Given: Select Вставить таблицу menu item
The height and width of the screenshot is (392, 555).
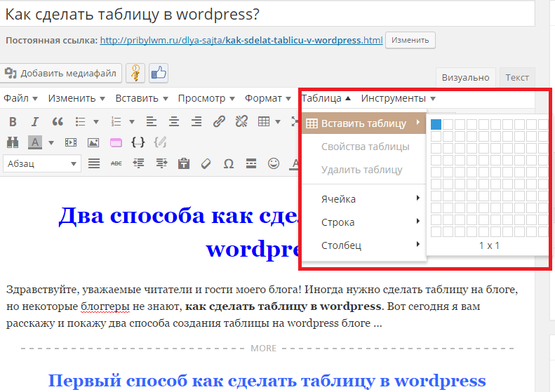Looking at the screenshot, I should [364, 123].
